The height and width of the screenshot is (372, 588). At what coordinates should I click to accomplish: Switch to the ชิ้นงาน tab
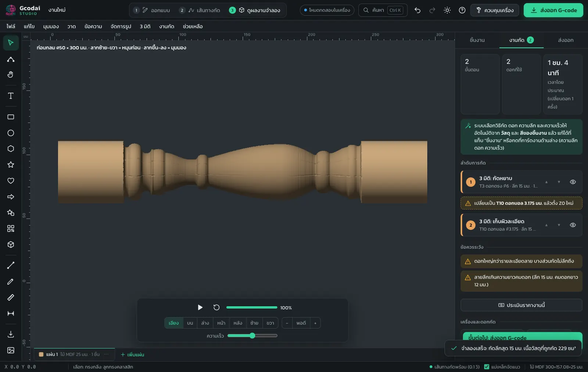(x=477, y=40)
